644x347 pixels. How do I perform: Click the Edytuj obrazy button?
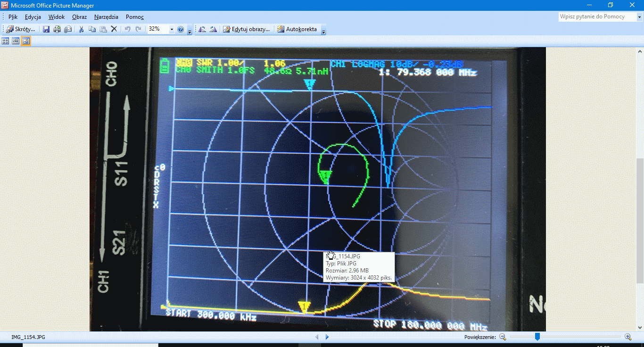coord(247,29)
